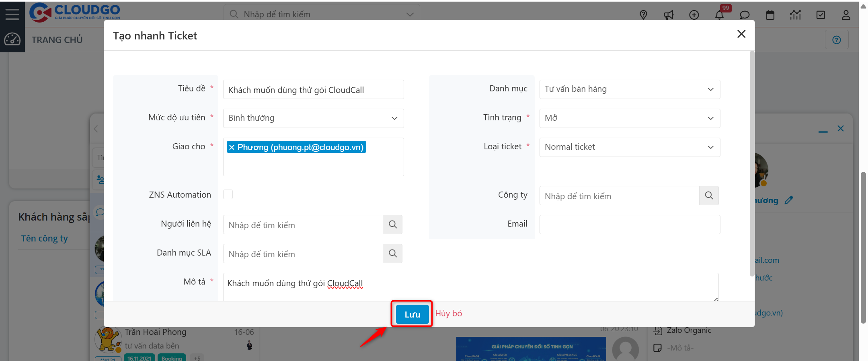Expand the global search dropdown arrow
868x361 pixels.
click(410, 14)
